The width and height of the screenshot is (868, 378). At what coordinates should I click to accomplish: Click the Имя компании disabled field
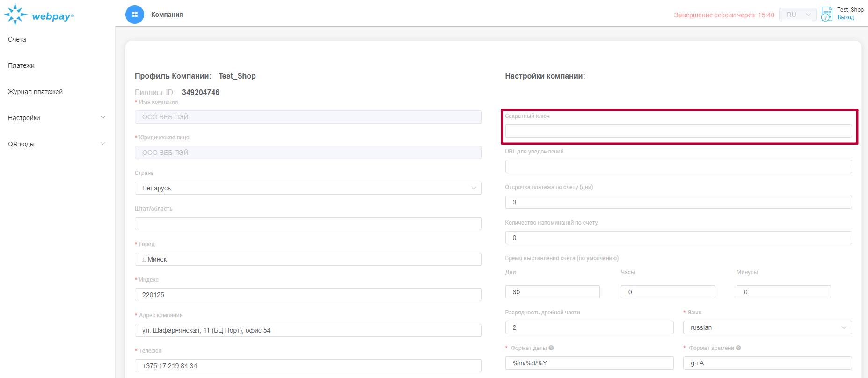[x=308, y=117]
